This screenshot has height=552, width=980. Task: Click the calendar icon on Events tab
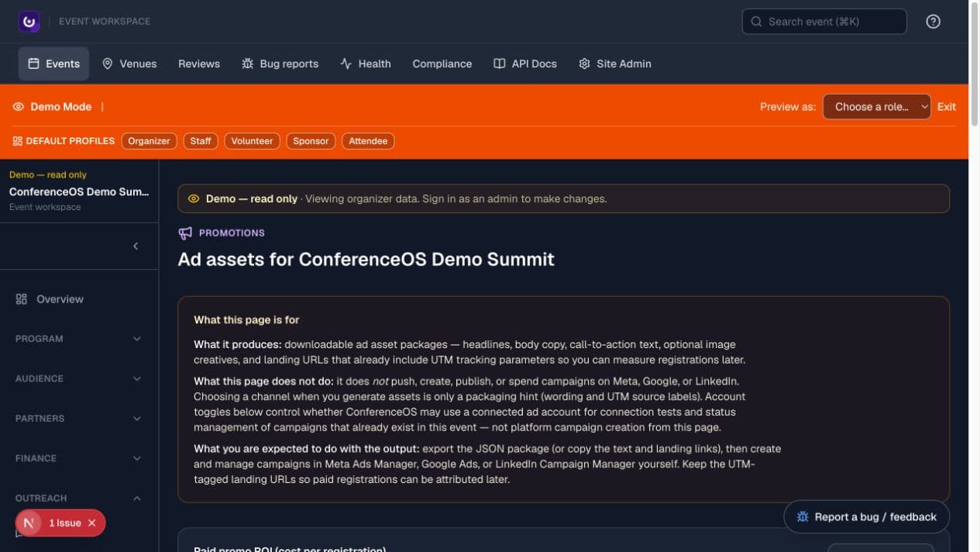click(x=33, y=64)
